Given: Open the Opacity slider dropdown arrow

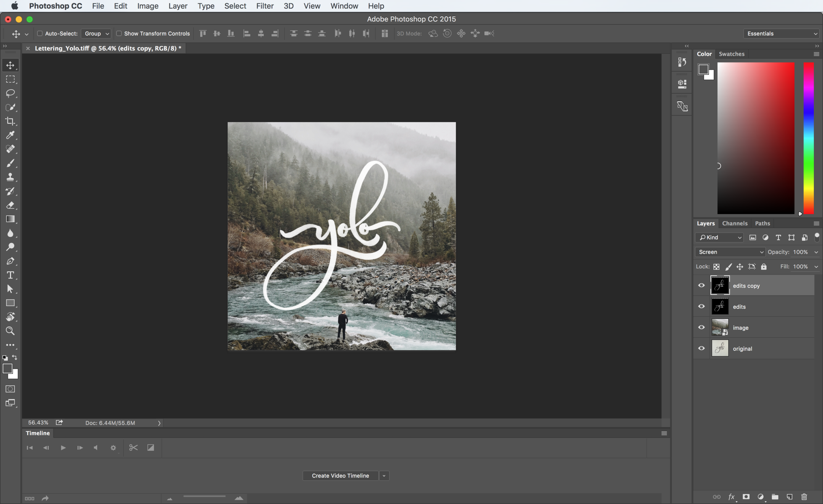Looking at the screenshot, I should point(816,252).
